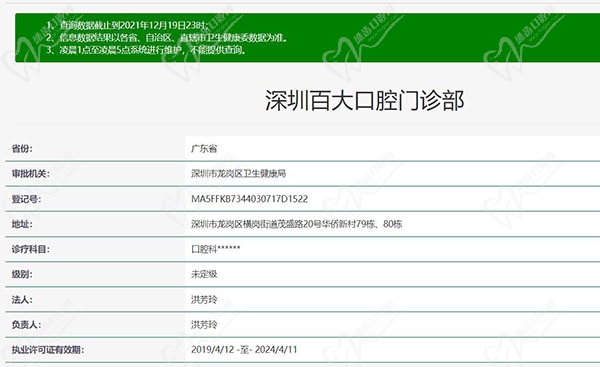
Task: Click notice line 2 about 卫生健康委数据
Action: 166,38
